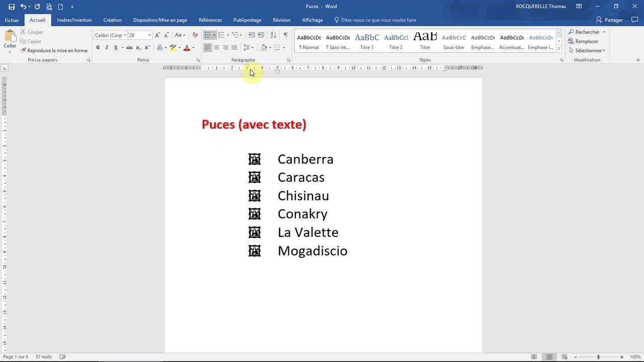Open the borders button in the Paragraphe group
644x362 pixels.
277,48
